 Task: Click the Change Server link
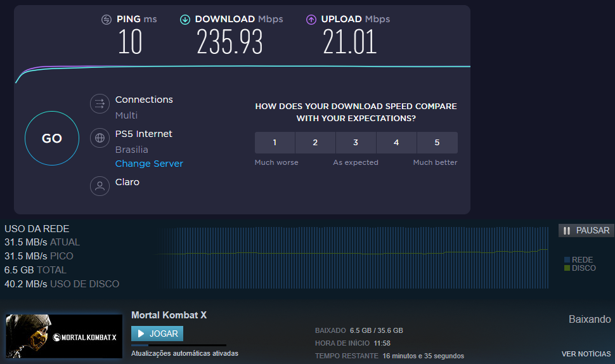click(x=149, y=164)
